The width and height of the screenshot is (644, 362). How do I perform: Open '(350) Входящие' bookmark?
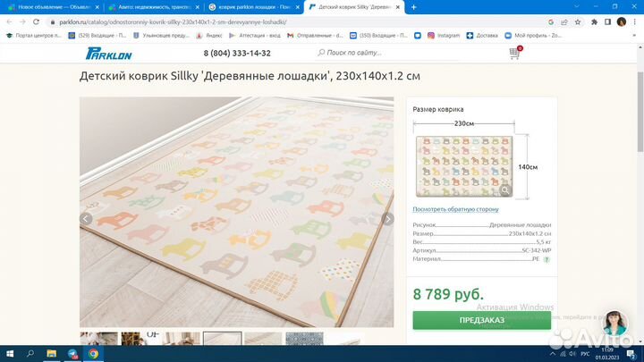(x=378, y=36)
